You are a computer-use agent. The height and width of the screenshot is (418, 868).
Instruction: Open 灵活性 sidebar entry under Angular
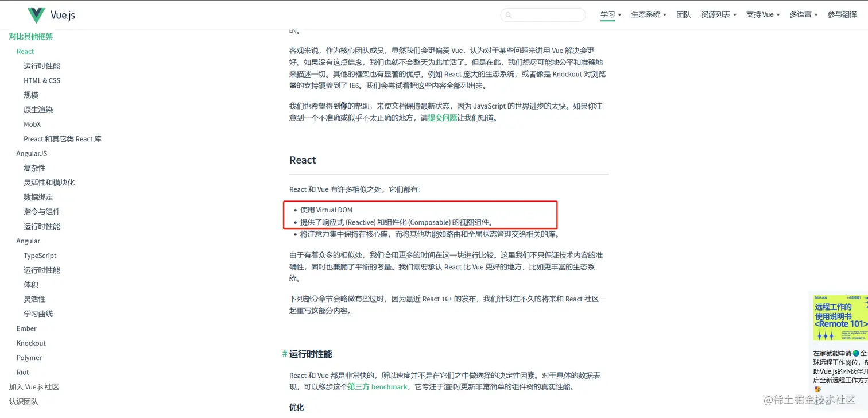(34, 299)
